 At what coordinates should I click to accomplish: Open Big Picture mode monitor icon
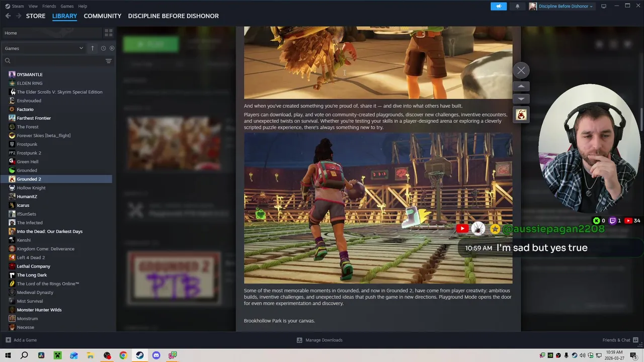click(x=604, y=6)
